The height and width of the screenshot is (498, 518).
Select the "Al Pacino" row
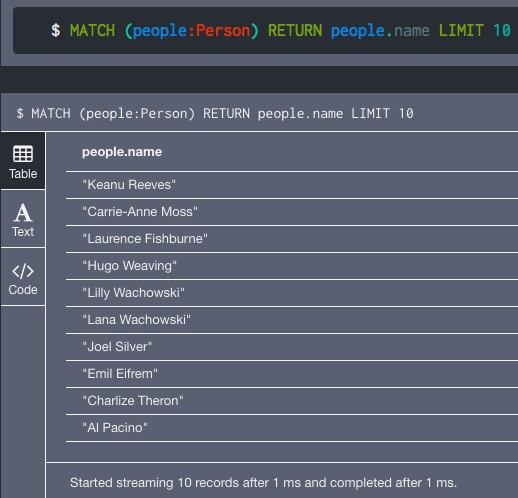pyautogui.click(x=292, y=428)
